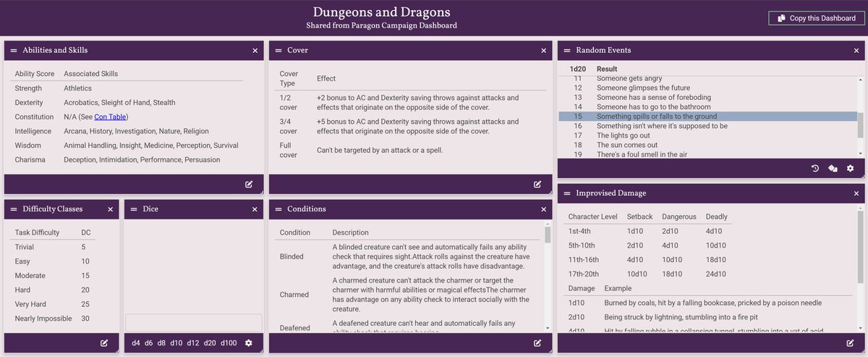Click the Dexterity ability score row
Viewport: 868px width, 357px height.
[127, 103]
